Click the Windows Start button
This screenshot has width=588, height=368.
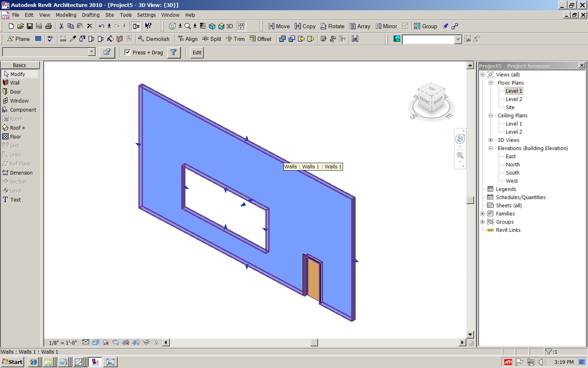13,362
